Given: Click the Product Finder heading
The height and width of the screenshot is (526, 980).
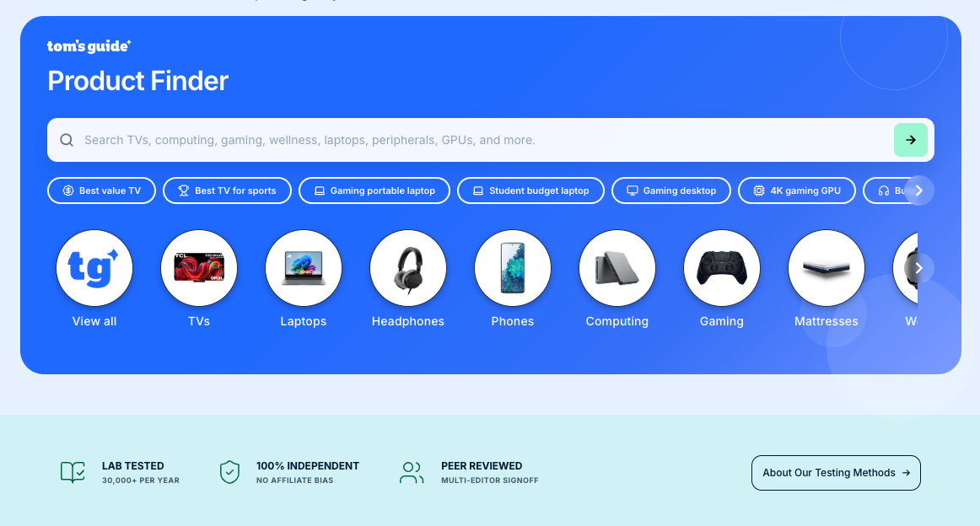Looking at the screenshot, I should (138, 81).
